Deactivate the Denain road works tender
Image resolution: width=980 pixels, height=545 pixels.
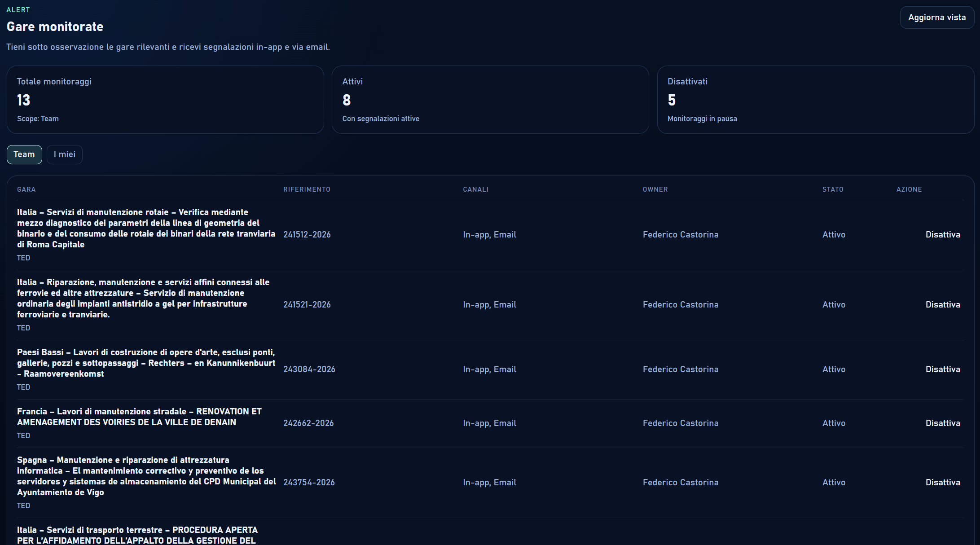click(x=942, y=423)
